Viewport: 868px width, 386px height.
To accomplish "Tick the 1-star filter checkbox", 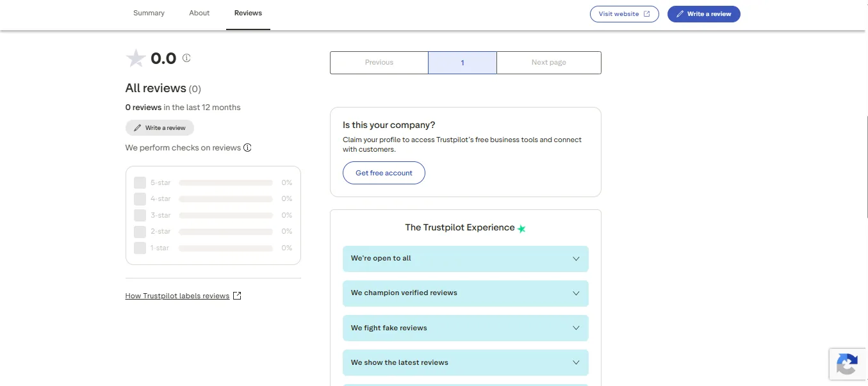I will 140,248.
